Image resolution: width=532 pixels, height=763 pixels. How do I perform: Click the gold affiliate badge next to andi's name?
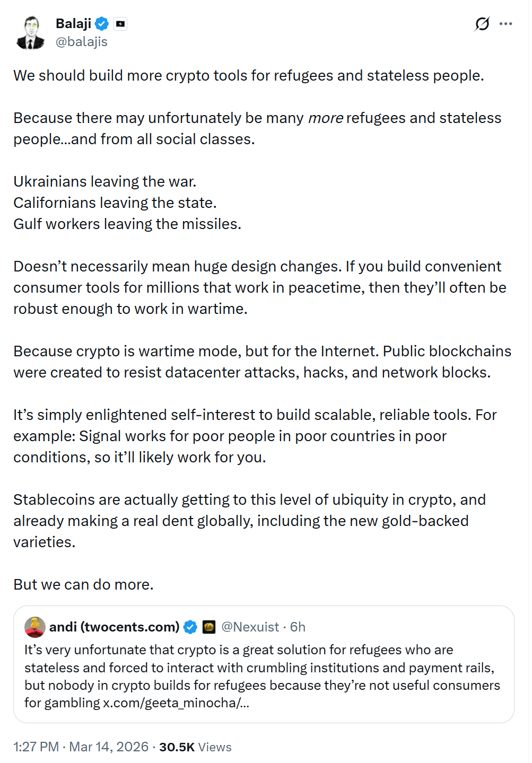point(208,627)
